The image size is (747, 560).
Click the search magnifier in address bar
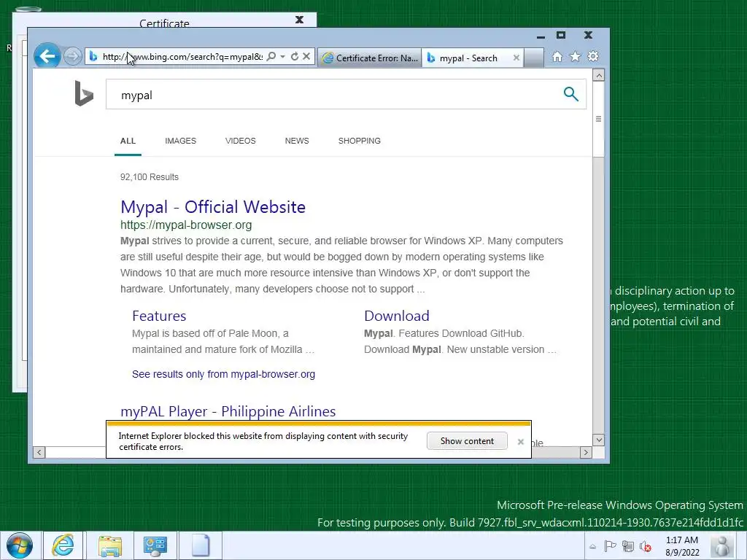coord(271,57)
